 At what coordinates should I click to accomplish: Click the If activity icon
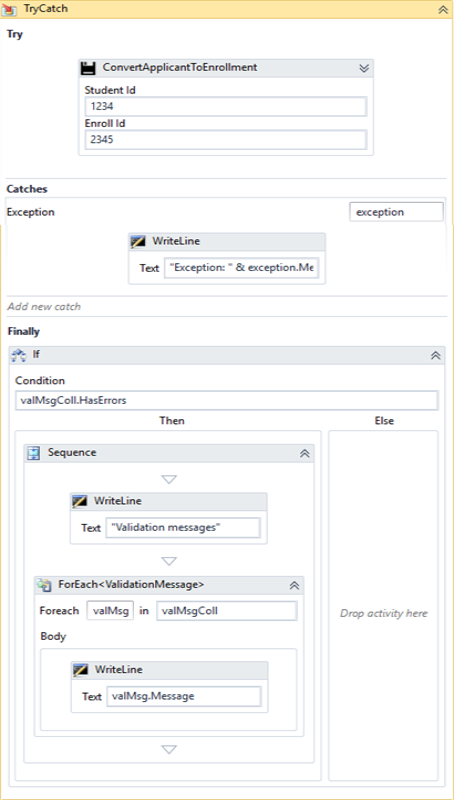click(x=19, y=355)
